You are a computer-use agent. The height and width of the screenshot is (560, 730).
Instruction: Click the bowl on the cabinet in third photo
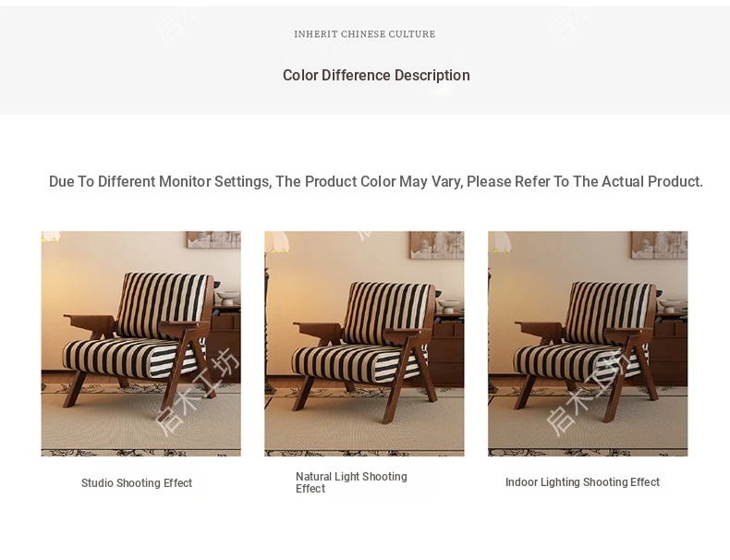(x=672, y=307)
